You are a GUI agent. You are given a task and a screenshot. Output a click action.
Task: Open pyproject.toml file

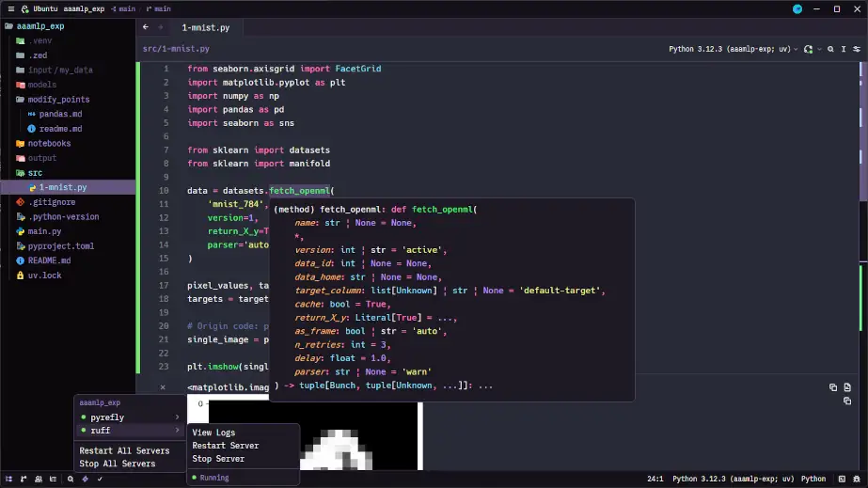(68, 246)
